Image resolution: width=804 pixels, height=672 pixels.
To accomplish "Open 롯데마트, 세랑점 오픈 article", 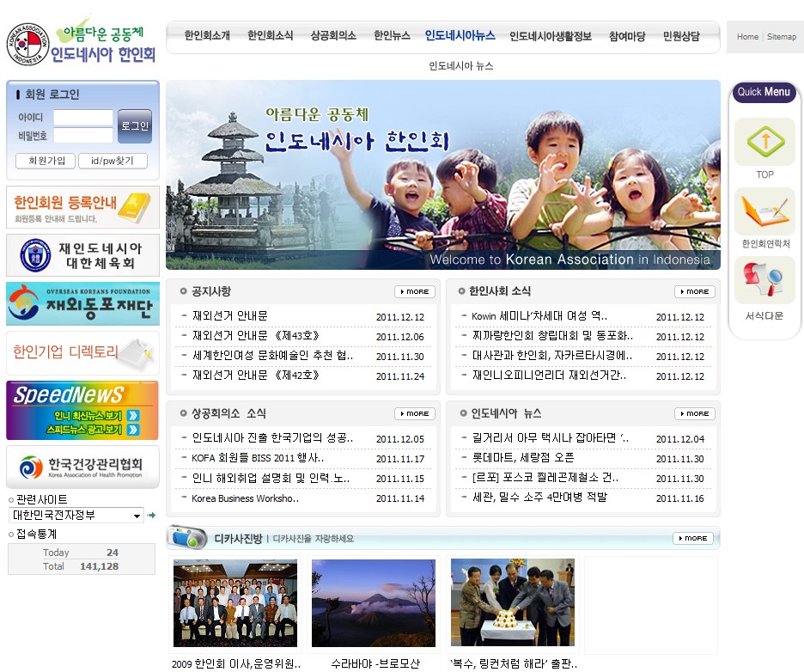I will (522, 457).
